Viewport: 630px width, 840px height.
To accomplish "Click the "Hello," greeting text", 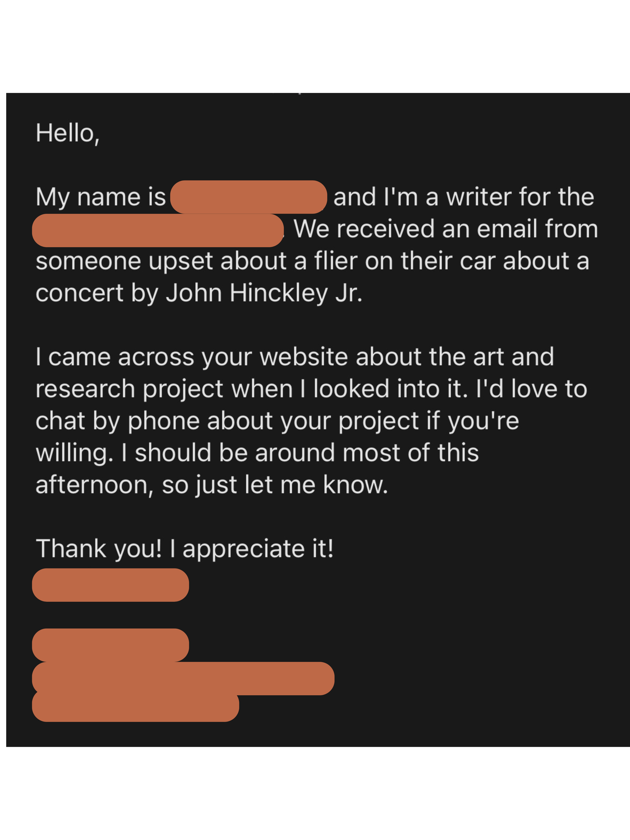I will 67,133.
